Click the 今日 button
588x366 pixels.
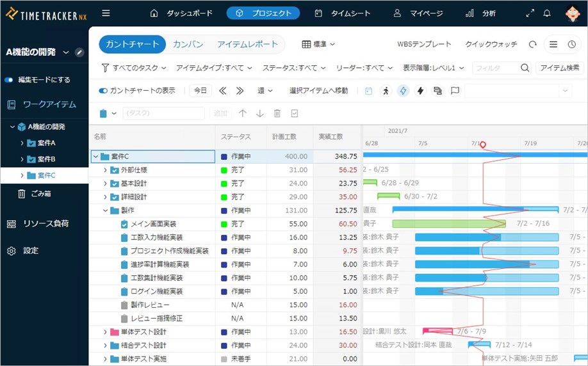200,91
